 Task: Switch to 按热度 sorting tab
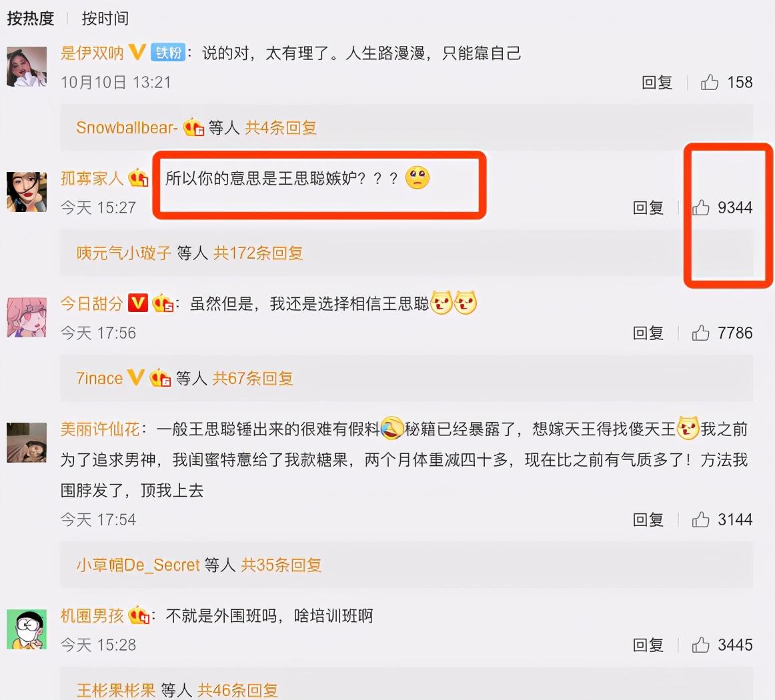pos(30,18)
